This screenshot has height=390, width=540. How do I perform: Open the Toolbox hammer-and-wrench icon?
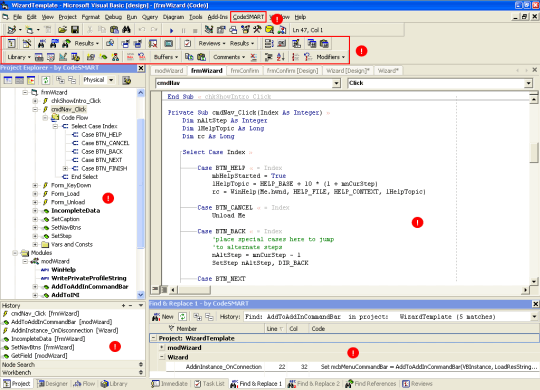click(x=257, y=30)
